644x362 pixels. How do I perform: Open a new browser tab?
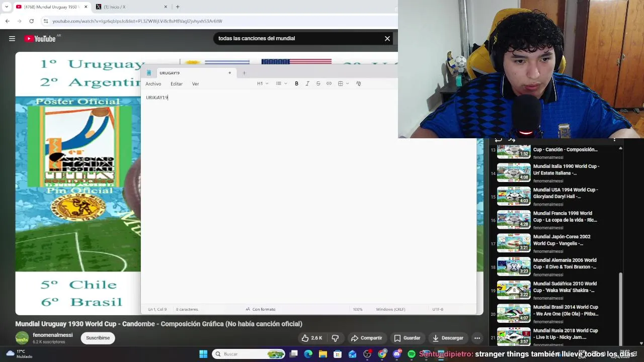tap(178, 7)
